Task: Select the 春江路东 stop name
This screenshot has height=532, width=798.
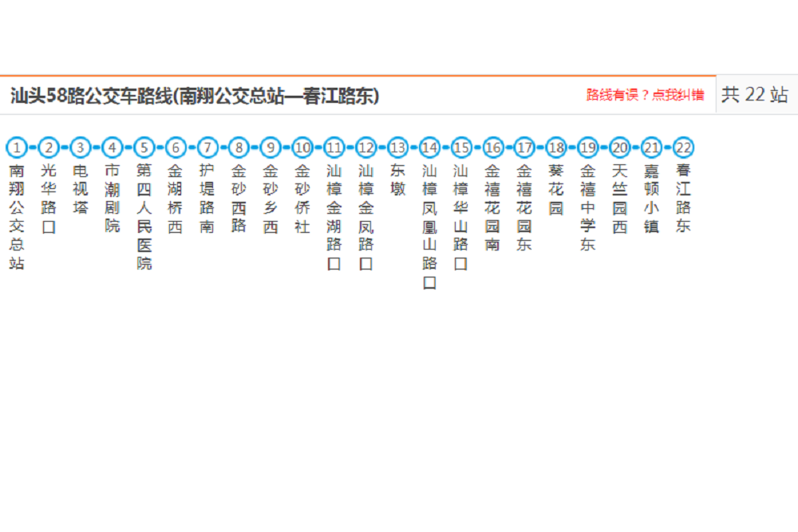Action: click(x=683, y=199)
